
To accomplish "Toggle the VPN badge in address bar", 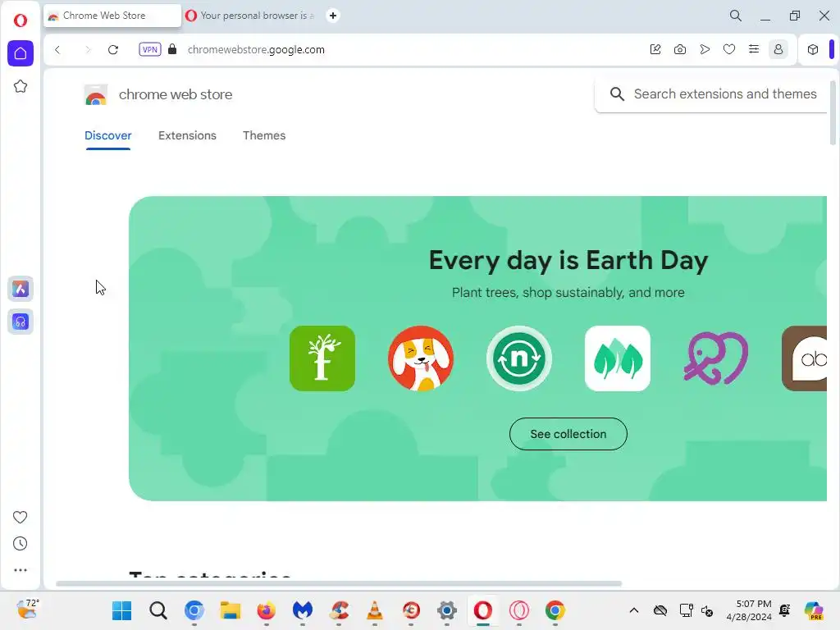I will pos(150,49).
